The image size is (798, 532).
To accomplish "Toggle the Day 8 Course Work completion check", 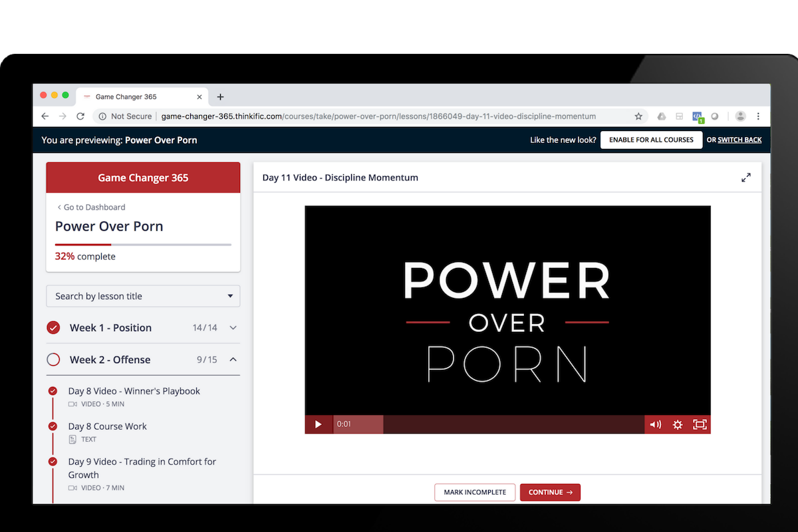I will point(53,426).
